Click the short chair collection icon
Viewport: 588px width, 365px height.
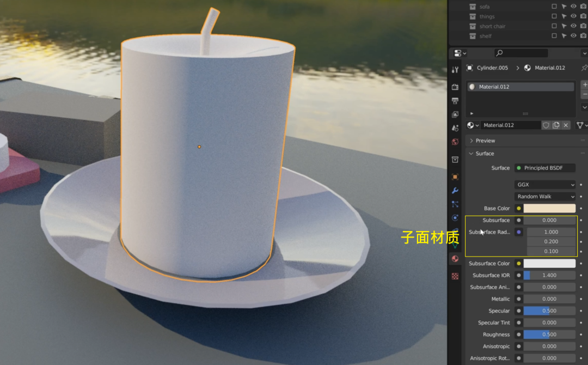473,26
